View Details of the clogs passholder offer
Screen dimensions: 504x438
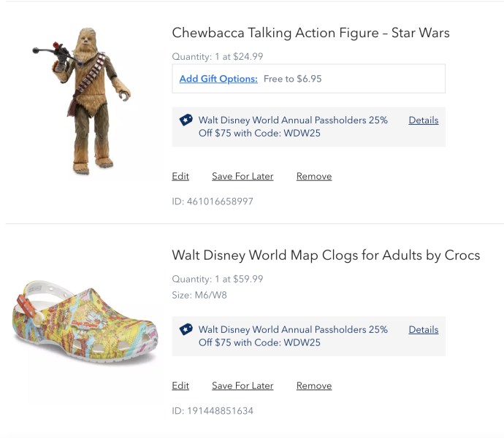click(423, 330)
